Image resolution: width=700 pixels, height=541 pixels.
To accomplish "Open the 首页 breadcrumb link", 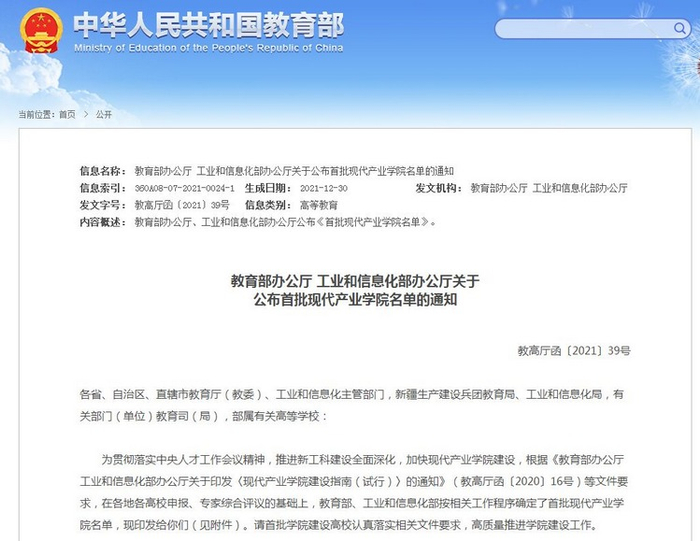I will [67, 115].
